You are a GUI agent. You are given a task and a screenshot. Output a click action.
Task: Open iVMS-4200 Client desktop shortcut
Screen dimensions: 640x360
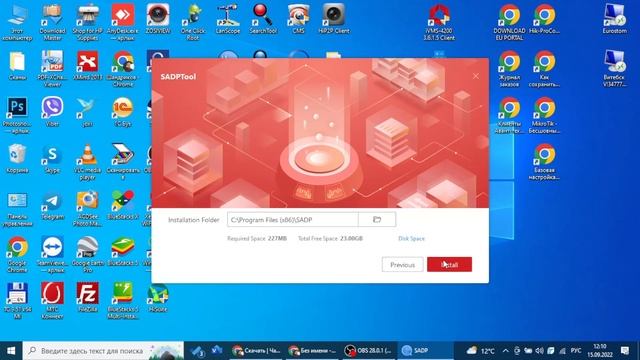tap(439, 22)
